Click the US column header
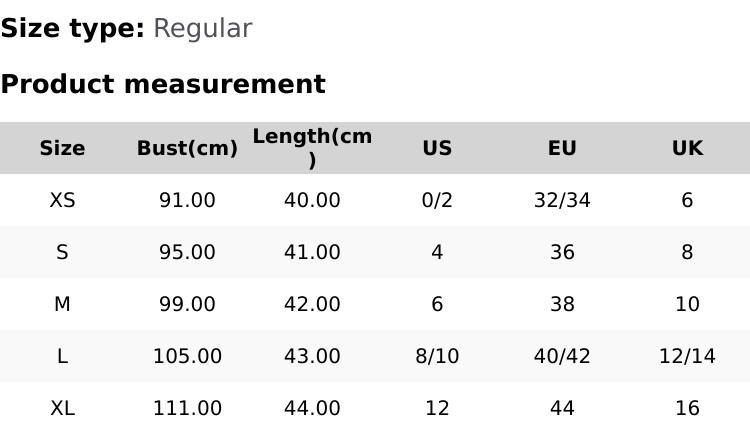The image size is (750, 434). pos(437,148)
